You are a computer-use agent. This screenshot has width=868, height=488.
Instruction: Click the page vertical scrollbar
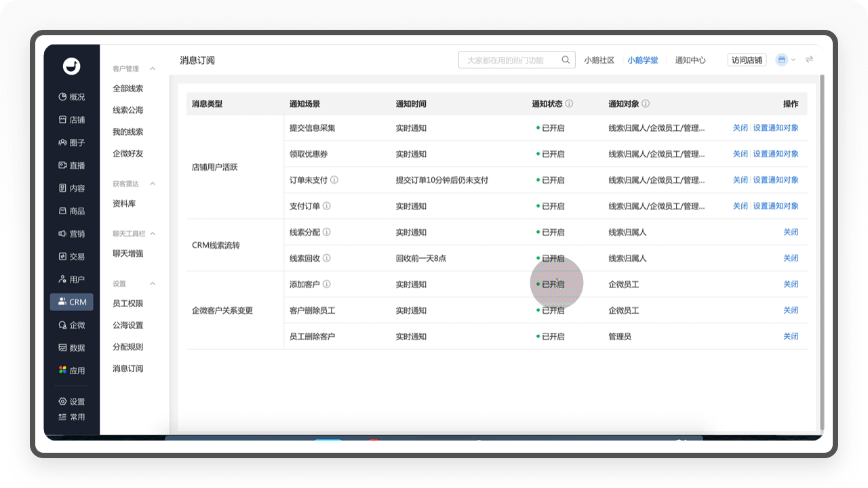(x=822, y=252)
